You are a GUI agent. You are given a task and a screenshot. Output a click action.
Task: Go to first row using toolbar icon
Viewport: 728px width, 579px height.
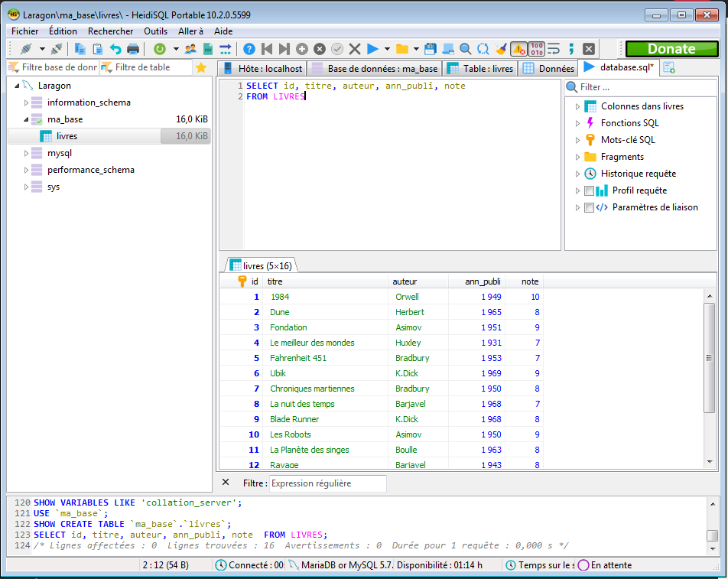[267, 49]
